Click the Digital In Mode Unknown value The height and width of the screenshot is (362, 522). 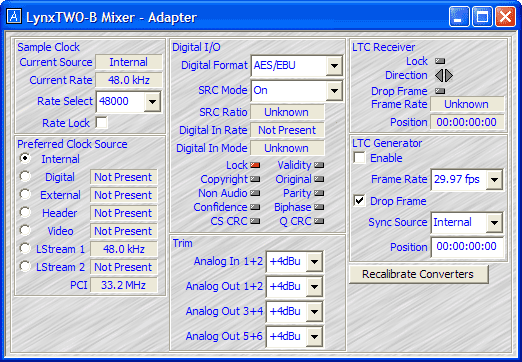click(x=287, y=148)
